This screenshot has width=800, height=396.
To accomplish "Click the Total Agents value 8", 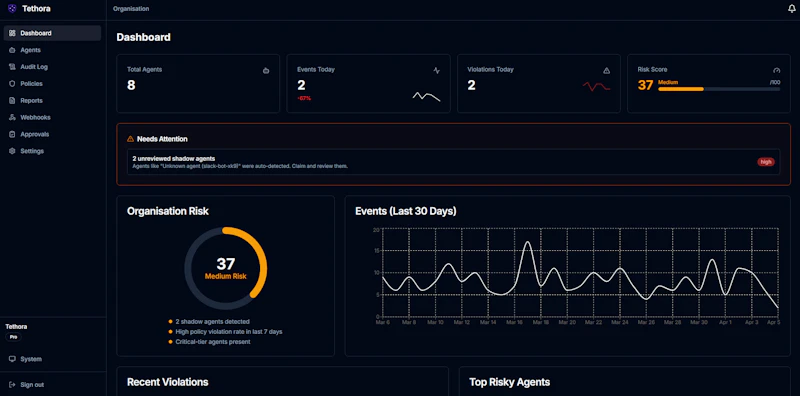I will (x=131, y=85).
